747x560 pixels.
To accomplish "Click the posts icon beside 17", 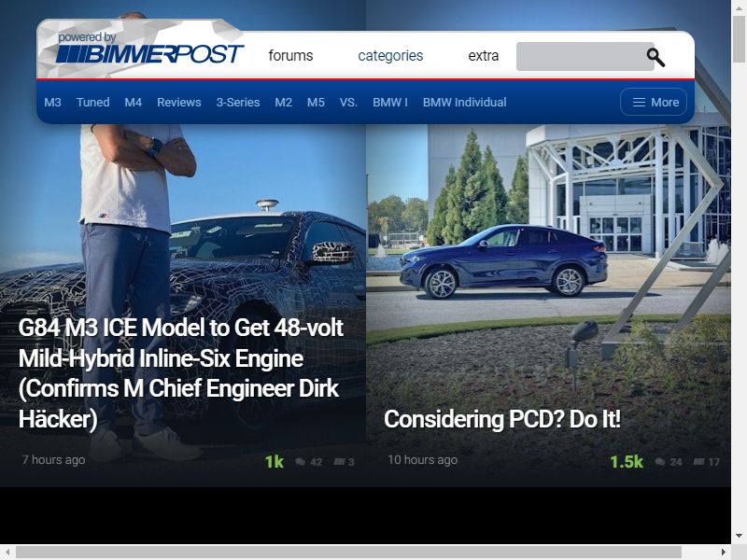I will 698,461.
